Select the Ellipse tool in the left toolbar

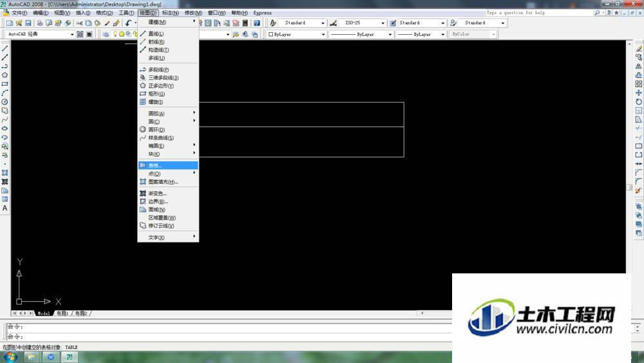5,128
